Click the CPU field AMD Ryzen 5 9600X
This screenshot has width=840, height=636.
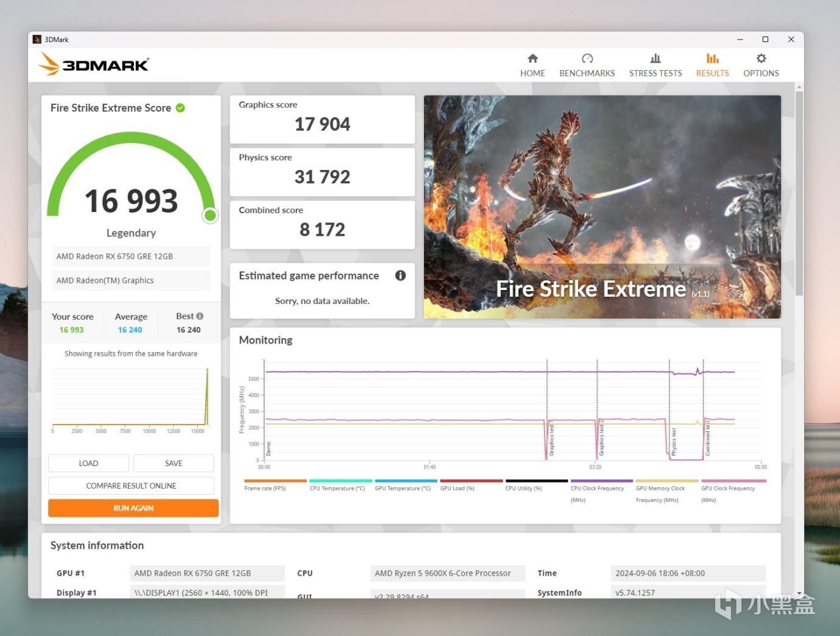click(448, 573)
